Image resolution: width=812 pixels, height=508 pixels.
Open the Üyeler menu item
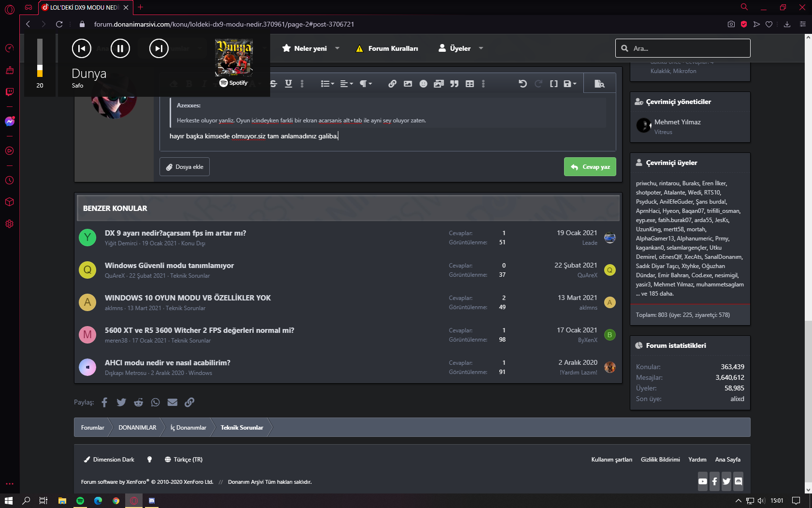pyautogui.click(x=454, y=48)
